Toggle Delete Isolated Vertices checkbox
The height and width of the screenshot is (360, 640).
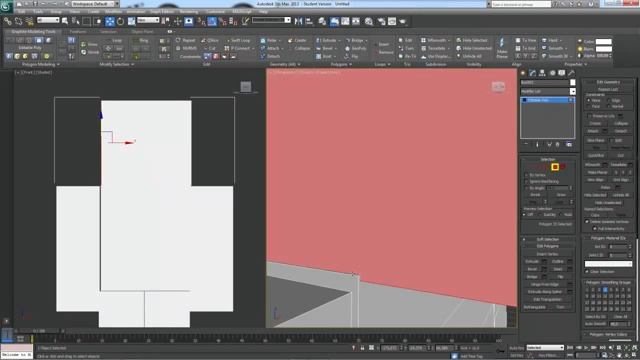tap(587, 222)
